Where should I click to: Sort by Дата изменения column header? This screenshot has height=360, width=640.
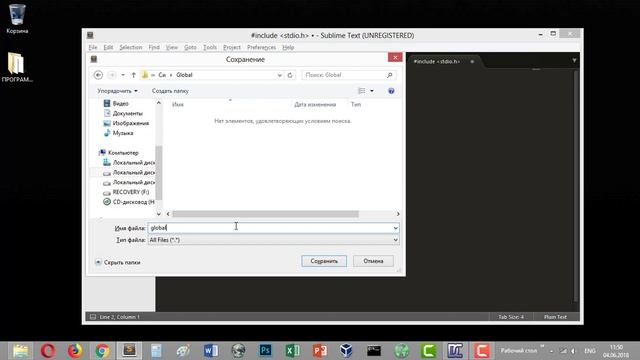coord(315,104)
